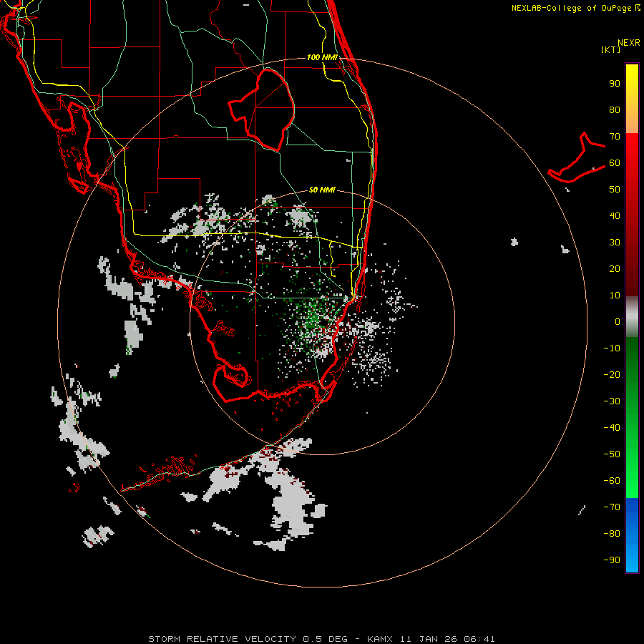Pick the yellow segment of the color bar
644x644 pixels.
click(632, 99)
